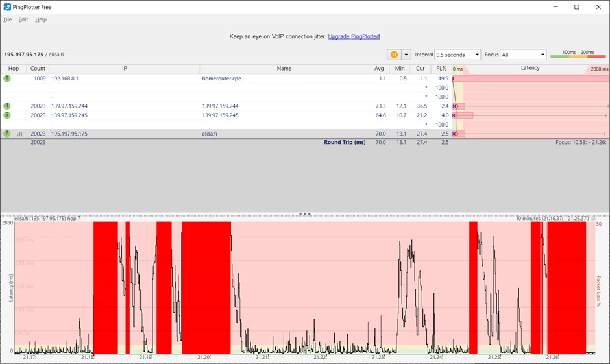Select hop 1 green circle icon
The height and width of the screenshot is (364, 610).
point(7,78)
